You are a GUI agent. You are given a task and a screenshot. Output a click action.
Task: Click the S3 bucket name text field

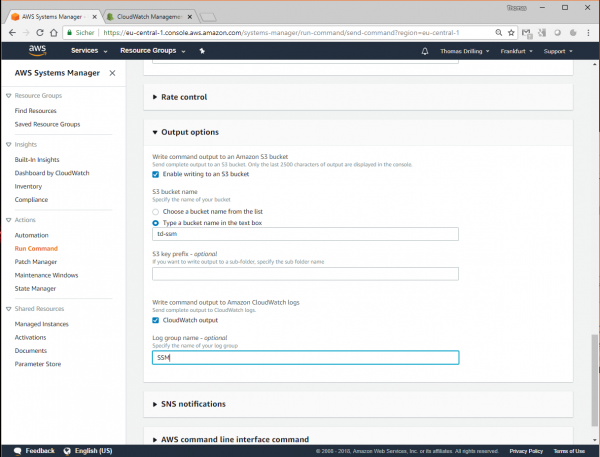305,234
